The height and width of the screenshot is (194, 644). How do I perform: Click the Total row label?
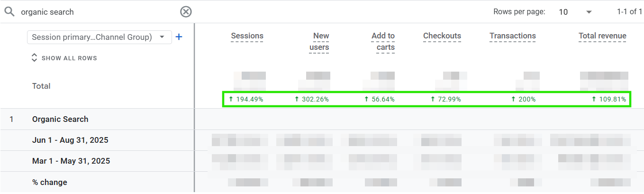pos(41,86)
